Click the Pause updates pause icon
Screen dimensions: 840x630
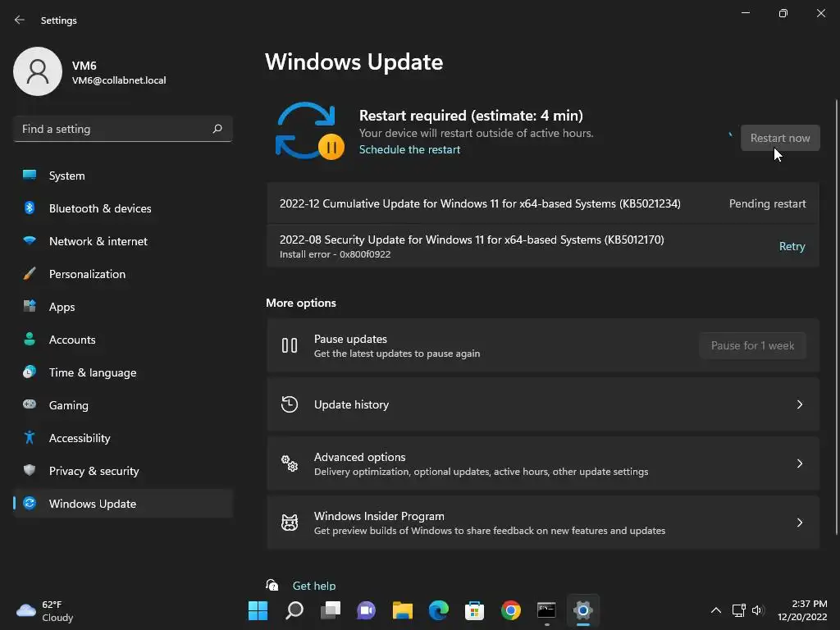(290, 345)
